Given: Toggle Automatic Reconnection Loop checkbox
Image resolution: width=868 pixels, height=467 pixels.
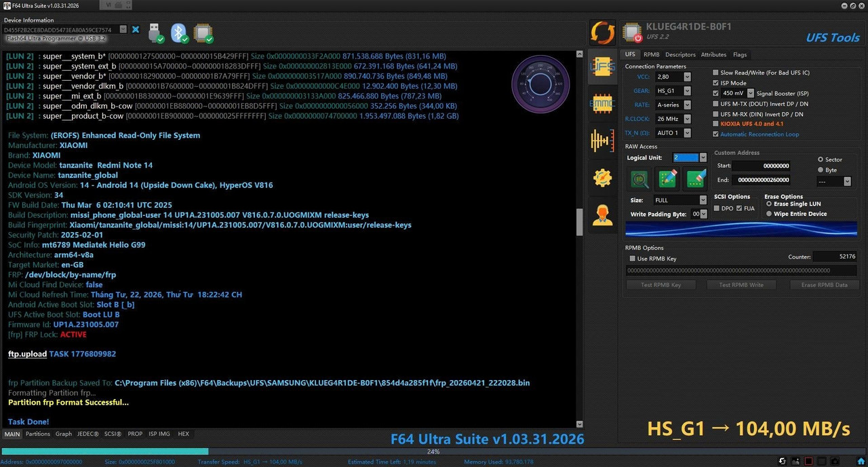Looking at the screenshot, I should click(x=716, y=134).
